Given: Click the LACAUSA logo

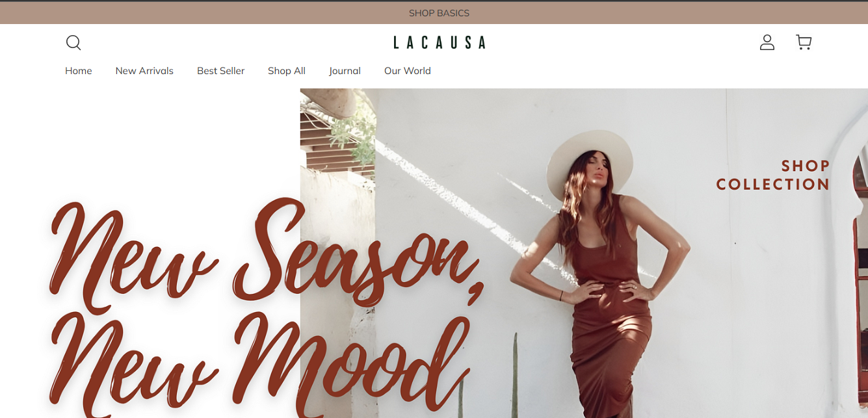Looking at the screenshot, I should (439, 43).
